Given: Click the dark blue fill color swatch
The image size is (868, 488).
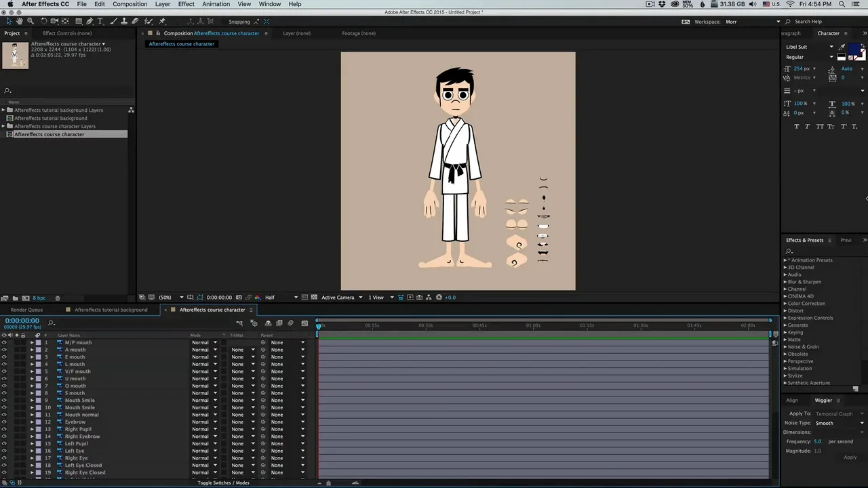Looking at the screenshot, I should (854, 49).
